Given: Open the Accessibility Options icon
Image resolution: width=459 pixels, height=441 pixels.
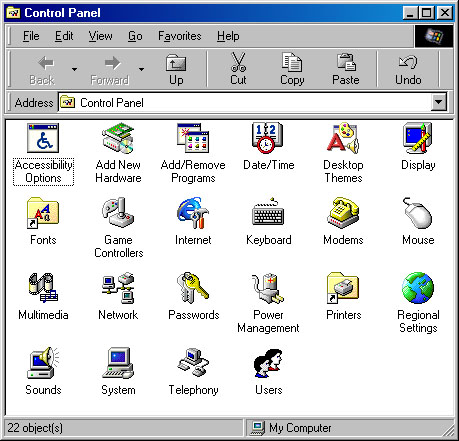Looking at the screenshot, I should (43, 138).
